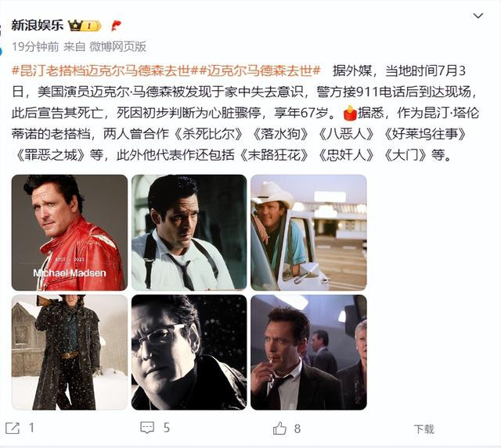
Task: Open the suspenders and tie photo
Action: coord(189,233)
